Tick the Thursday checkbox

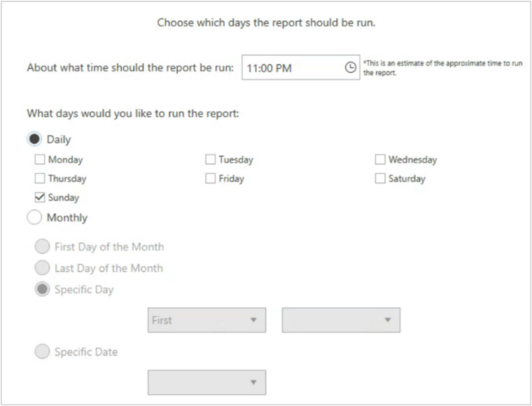click(x=40, y=178)
